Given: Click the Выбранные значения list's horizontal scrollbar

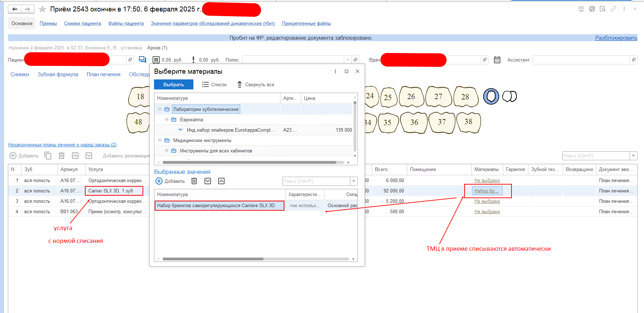Looking at the screenshot, I should pyautogui.click(x=213, y=259).
